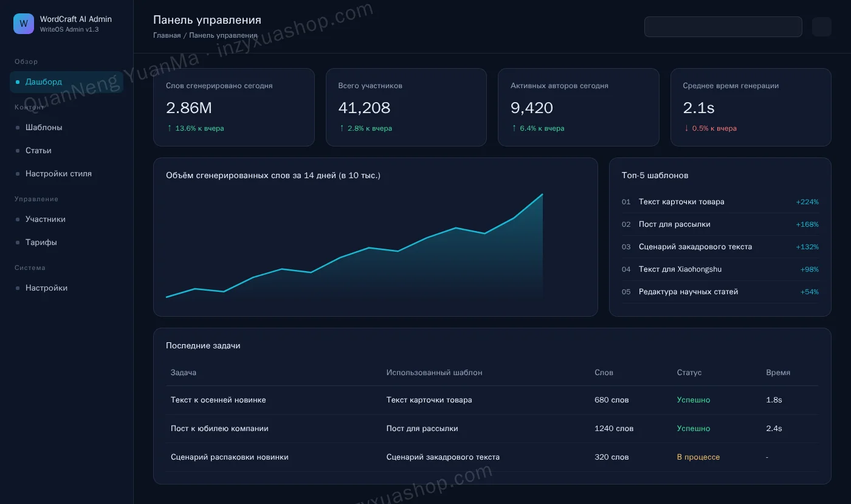851x504 pixels.
Task: Click the Задача column header
Action: point(184,373)
